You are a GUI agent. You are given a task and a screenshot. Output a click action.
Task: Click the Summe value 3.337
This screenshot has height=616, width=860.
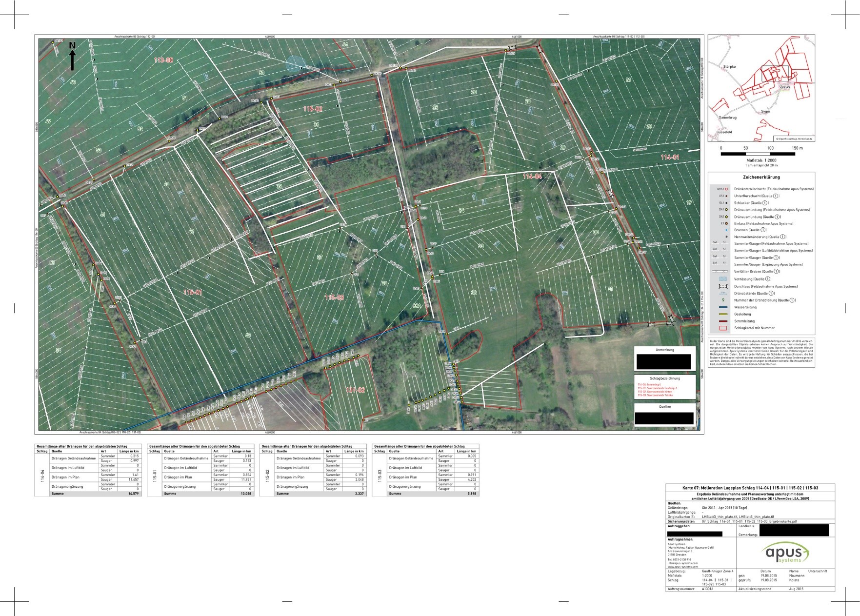pyautogui.click(x=359, y=494)
